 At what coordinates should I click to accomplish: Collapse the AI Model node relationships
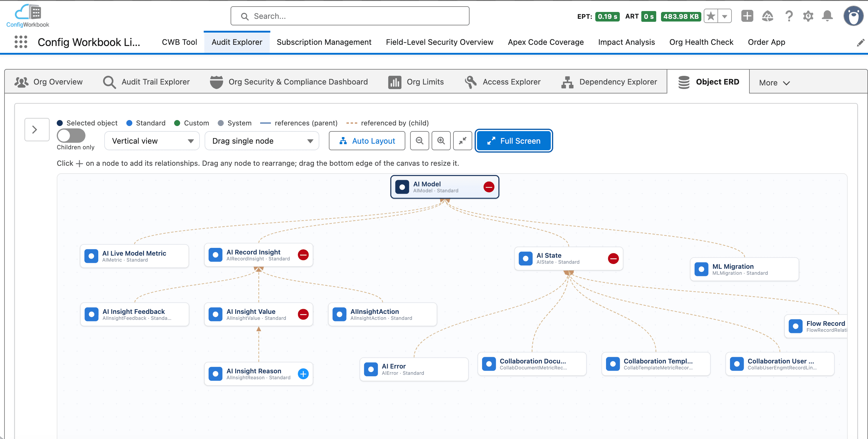pyautogui.click(x=489, y=187)
